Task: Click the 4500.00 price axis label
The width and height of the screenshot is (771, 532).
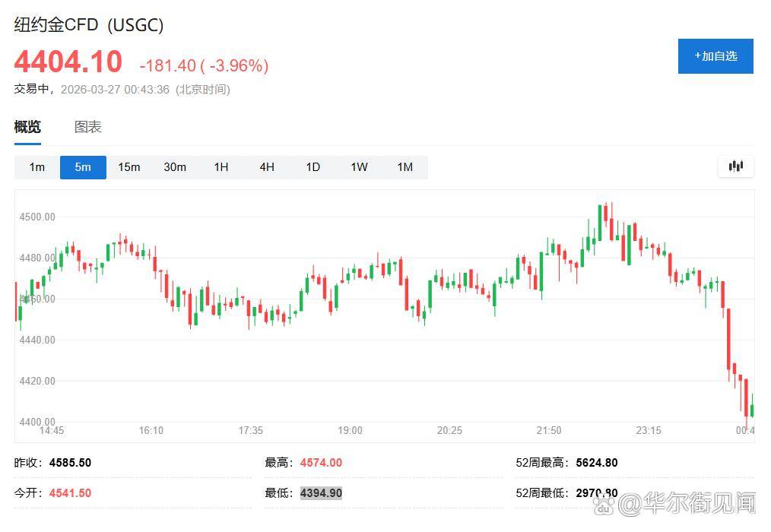Action: tap(37, 217)
